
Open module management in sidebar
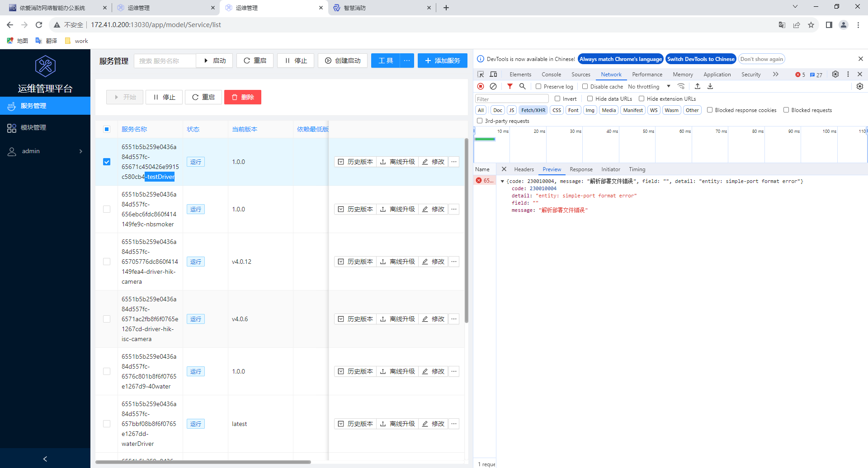pyautogui.click(x=45, y=128)
